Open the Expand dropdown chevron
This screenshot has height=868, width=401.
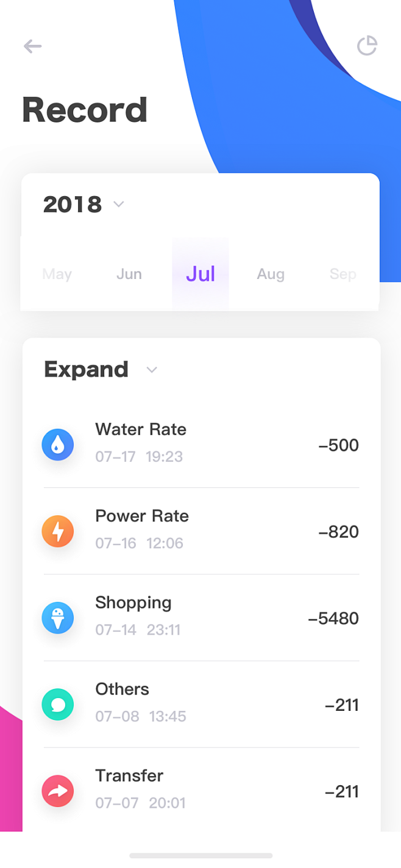[x=152, y=370]
